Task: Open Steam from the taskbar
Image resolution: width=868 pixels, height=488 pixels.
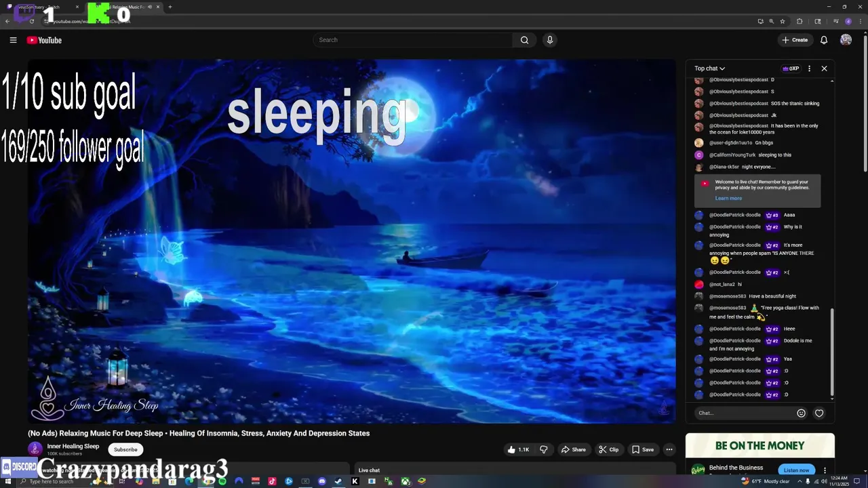Action: coord(338,481)
